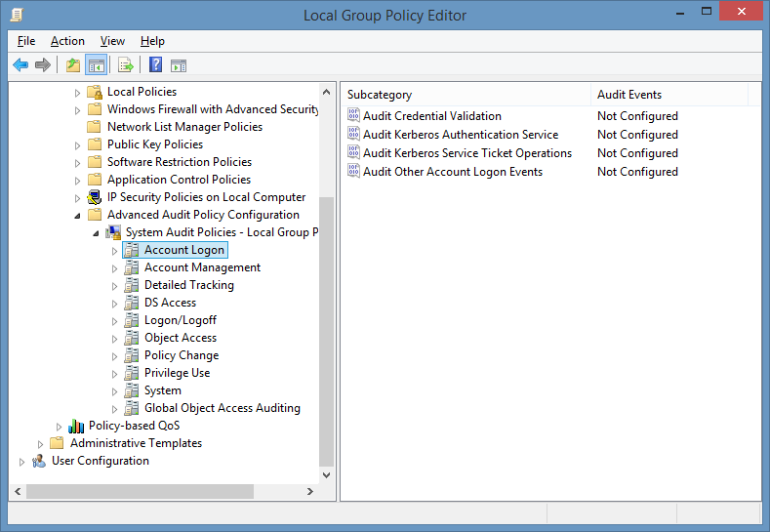
Task: Select the Audit Credential Validation row text
Action: (432, 116)
